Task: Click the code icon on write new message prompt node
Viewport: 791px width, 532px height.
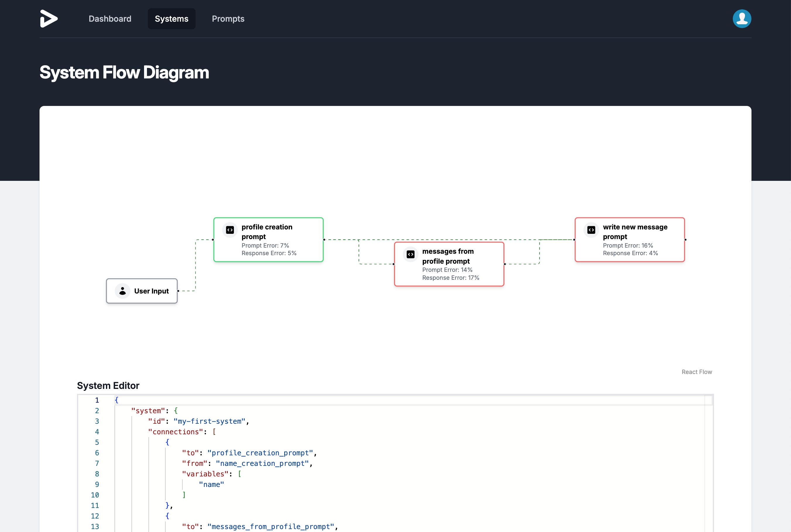Action: point(591,230)
